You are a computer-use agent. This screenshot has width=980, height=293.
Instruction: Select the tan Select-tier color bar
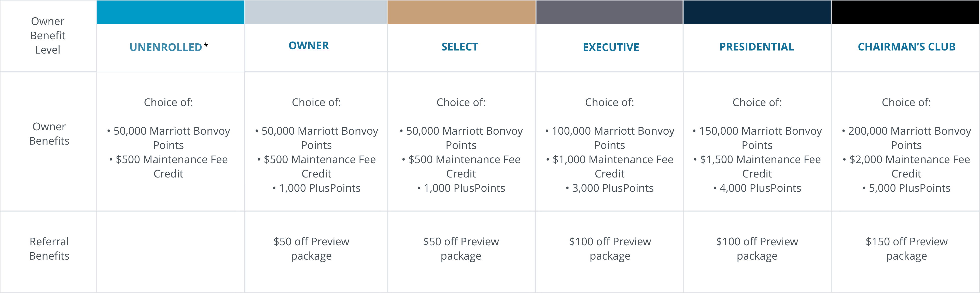[461, 12]
